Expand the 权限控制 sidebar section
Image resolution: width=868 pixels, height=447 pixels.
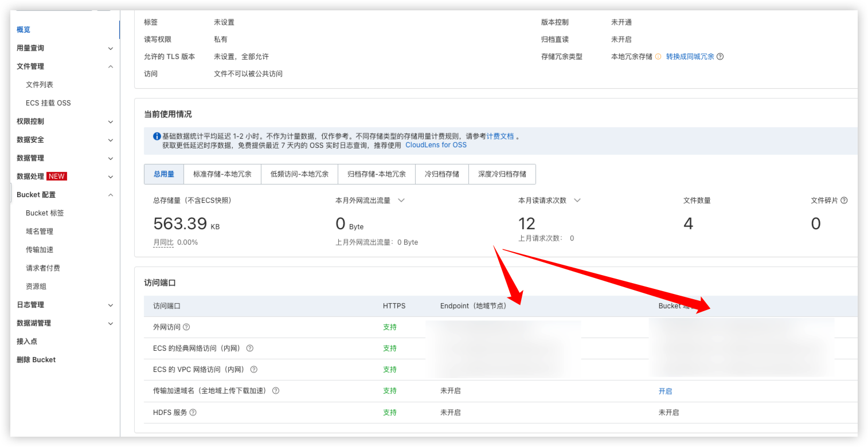pyautogui.click(x=65, y=121)
